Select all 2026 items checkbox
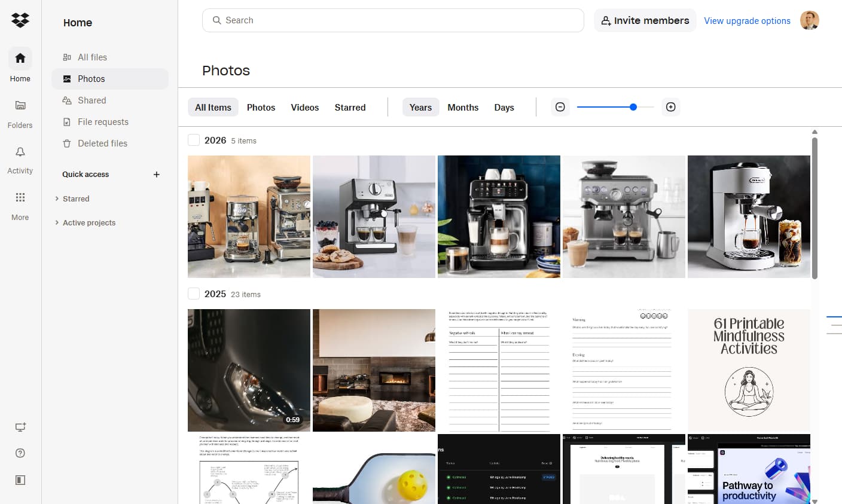 point(194,140)
